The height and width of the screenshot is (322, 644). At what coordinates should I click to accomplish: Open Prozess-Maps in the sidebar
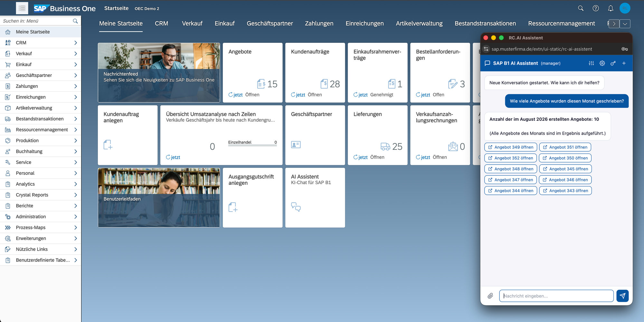(x=41, y=227)
